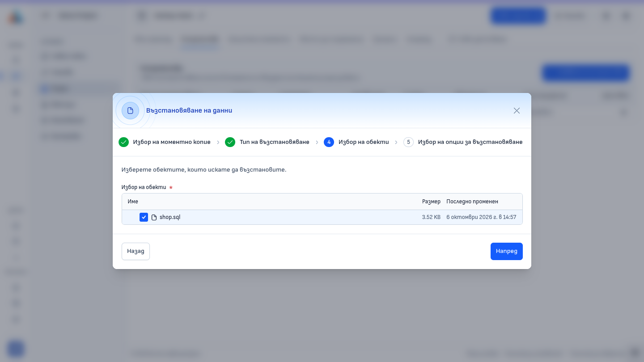644x362 pixels.
Task: Open step Тип на възстановяване
Action: click(x=267, y=142)
